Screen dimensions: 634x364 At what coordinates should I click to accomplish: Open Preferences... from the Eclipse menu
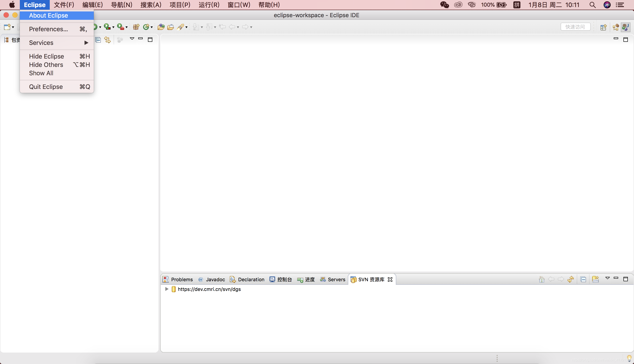click(x=57, y=29)
